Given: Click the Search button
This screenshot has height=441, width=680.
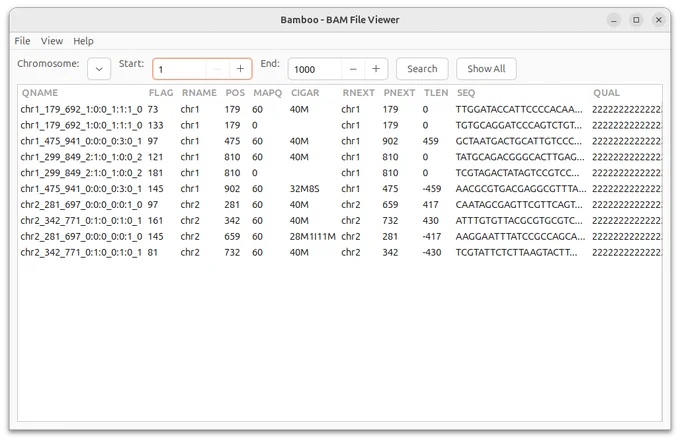Looking at the screenshot, I should [x=422, y=69].
